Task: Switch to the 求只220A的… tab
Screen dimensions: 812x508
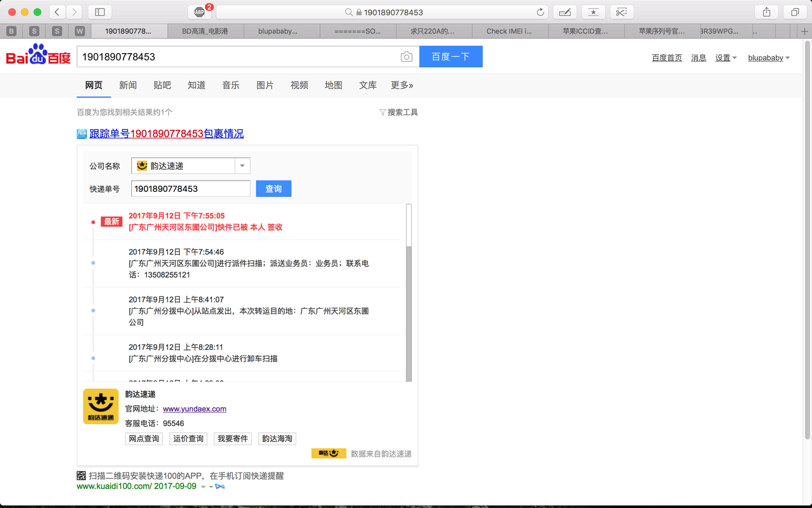Action: (434, 31)
